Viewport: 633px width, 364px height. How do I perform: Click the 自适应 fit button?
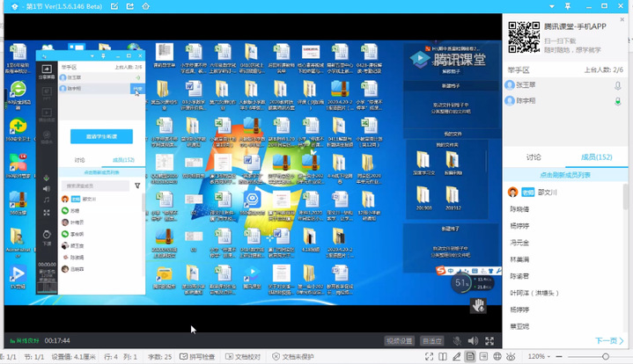click(431, 341)
